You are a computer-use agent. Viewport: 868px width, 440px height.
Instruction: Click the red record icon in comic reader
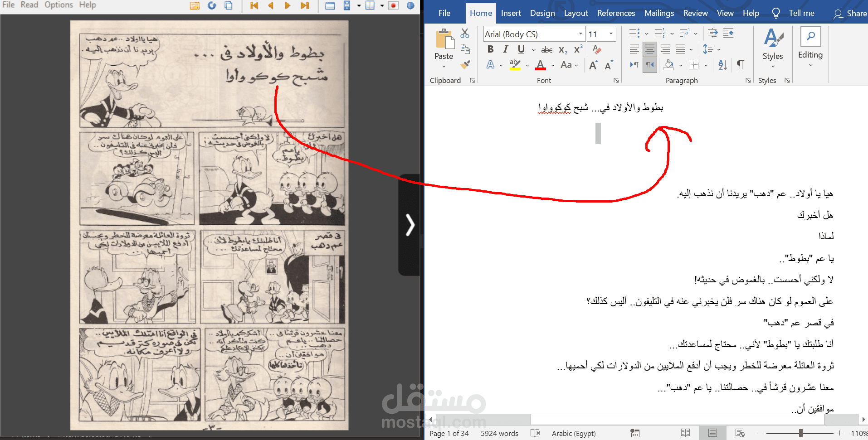click(x=394, y=5)
